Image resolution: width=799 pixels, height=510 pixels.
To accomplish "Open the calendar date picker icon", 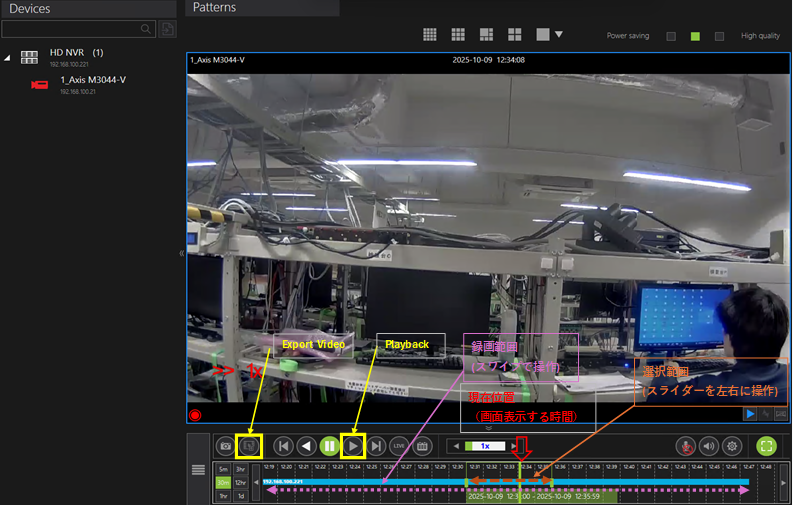I will (x=421, y=446).
